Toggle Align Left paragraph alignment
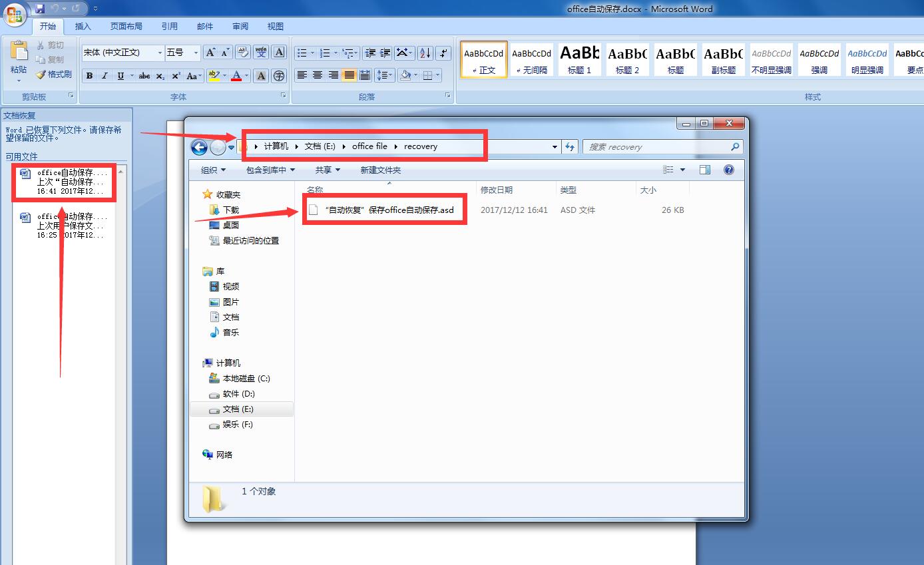The image size is (924, 565). (302, 75)
